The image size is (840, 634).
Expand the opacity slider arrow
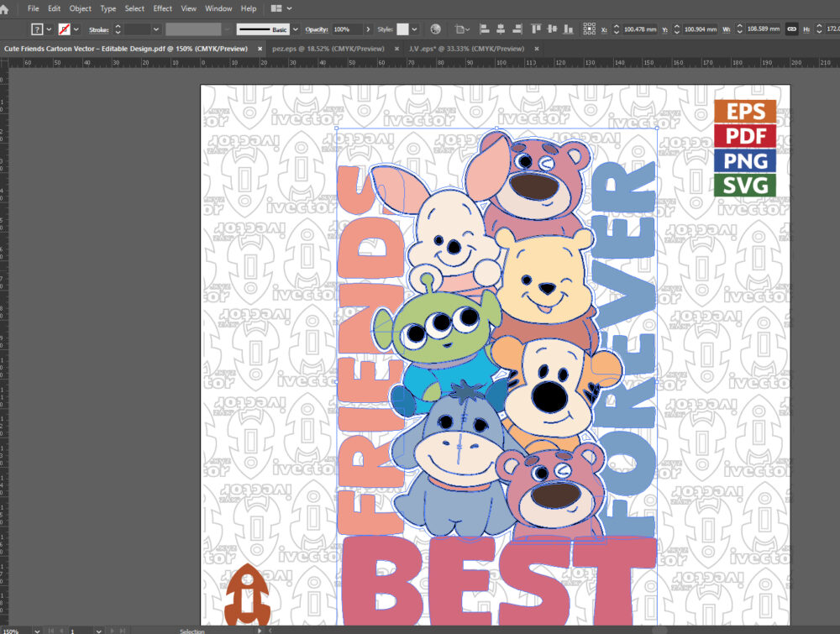point(368,29)
